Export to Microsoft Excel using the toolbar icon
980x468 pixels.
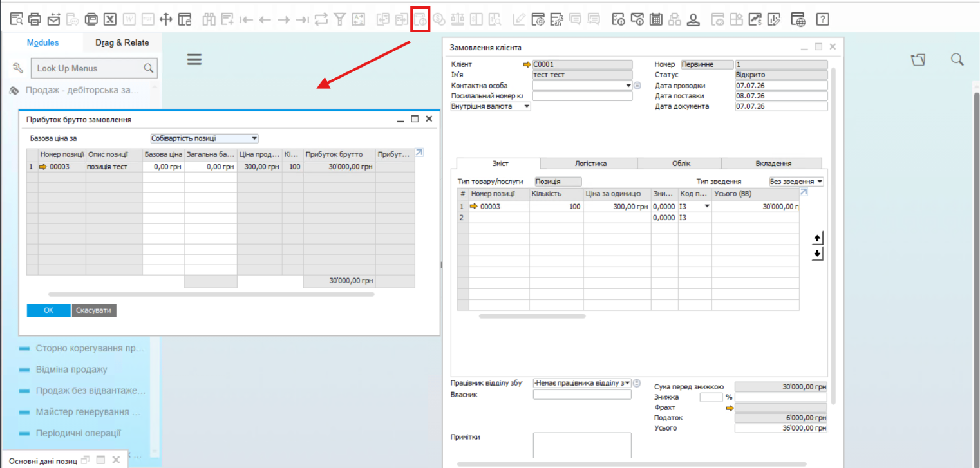click(110, 19)
